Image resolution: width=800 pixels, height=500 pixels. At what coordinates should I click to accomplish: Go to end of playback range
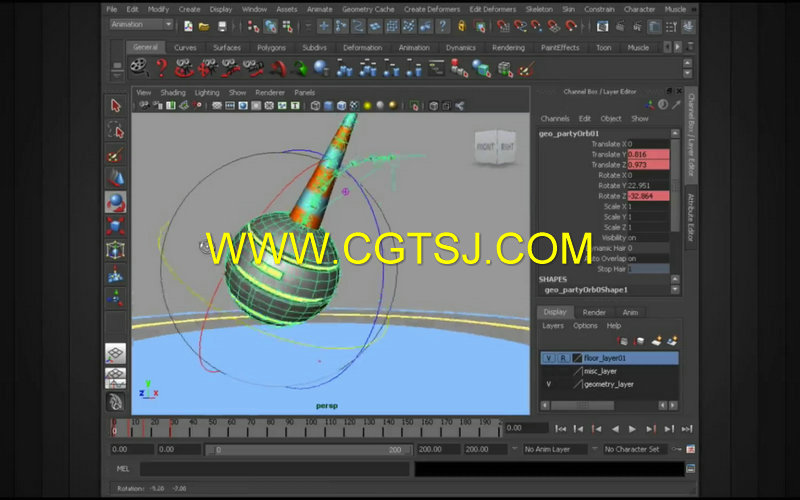687,429
